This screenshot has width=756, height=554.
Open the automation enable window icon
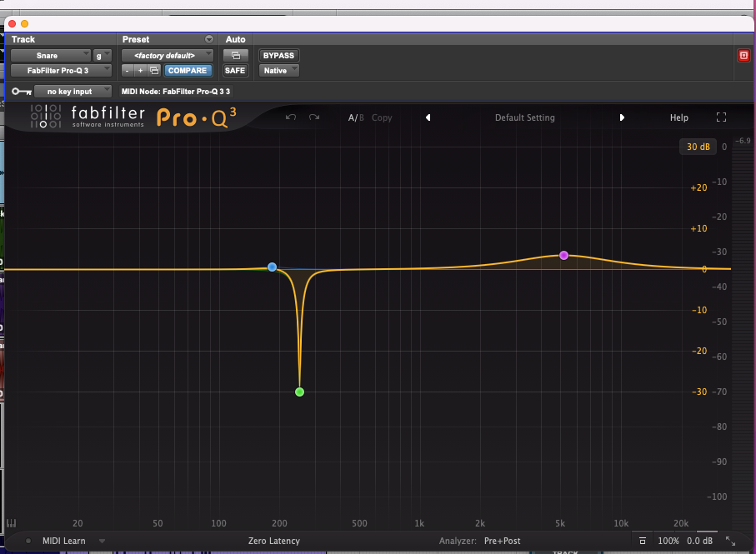[236, 55]
